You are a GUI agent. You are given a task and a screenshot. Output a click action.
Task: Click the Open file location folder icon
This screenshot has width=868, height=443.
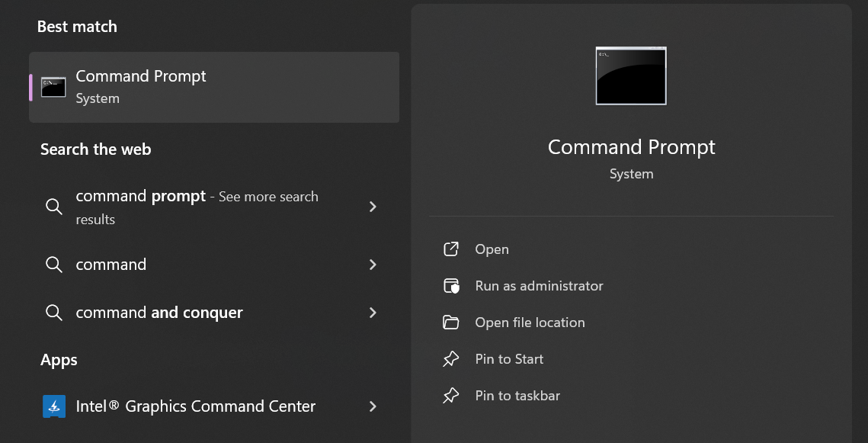coord(452,323)
